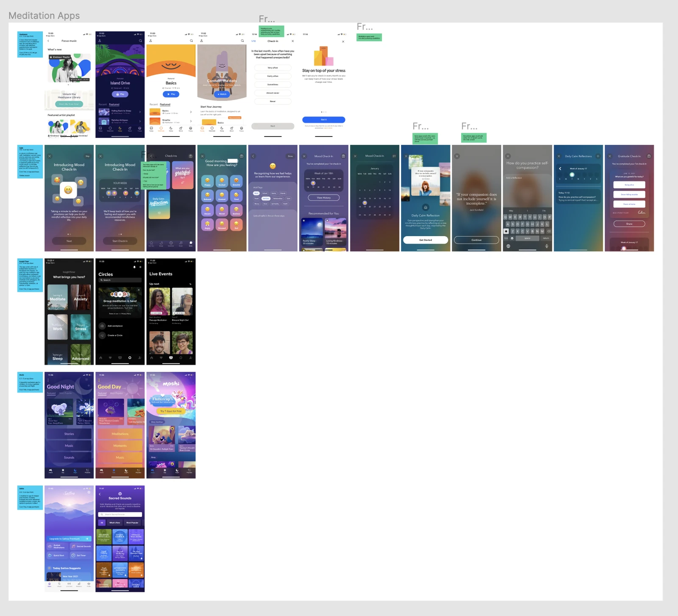Open chevron on 'Falling Back to Sleep' row
The width and height of the screenshot is (678, 616).
coord(140,112)
